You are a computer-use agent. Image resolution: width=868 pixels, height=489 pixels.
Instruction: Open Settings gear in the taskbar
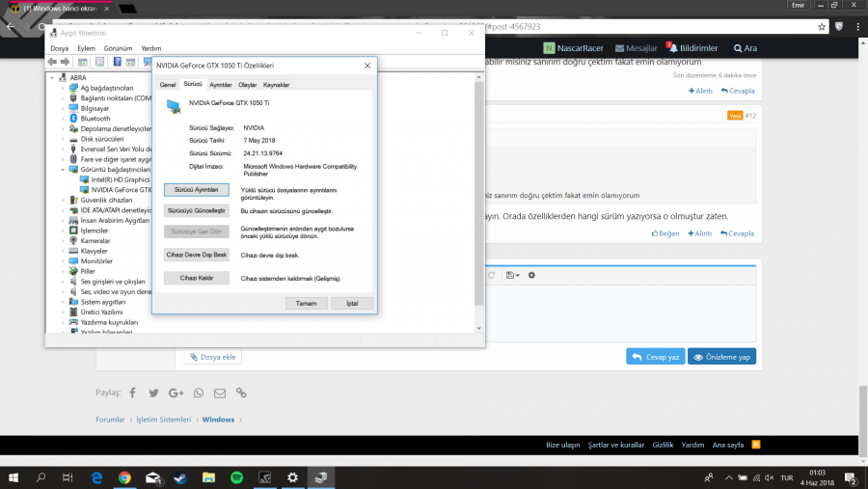293,477
